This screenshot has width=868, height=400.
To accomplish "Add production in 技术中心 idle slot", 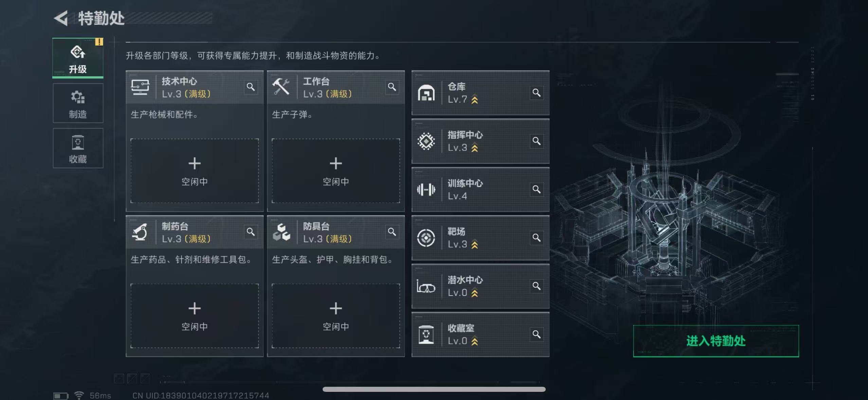I will coord(195,171).
